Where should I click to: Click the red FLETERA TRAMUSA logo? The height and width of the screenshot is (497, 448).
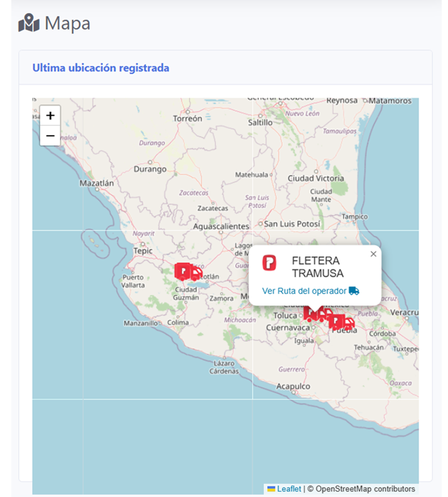pyautogui.click(x=269, y=262)
